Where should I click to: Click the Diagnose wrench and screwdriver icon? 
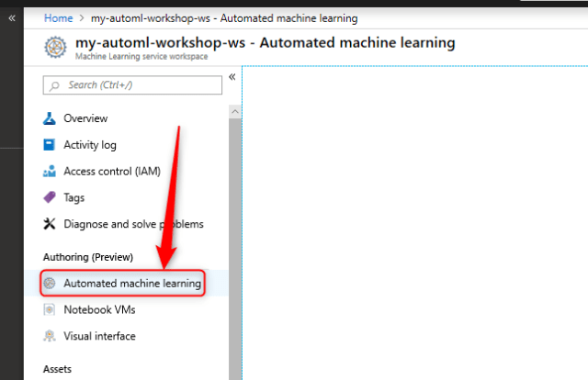(x=49, y=224)
